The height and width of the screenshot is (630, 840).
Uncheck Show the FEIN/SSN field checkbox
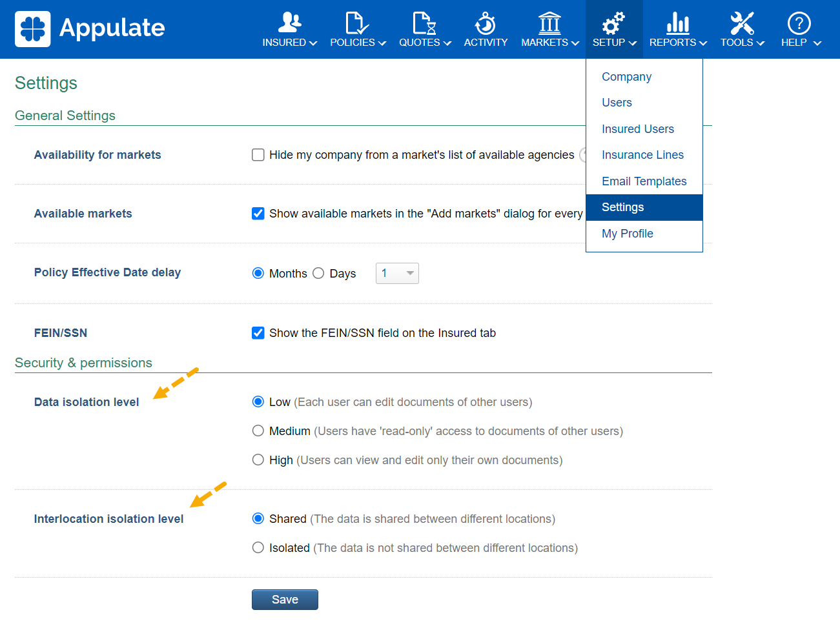point(258,333)
